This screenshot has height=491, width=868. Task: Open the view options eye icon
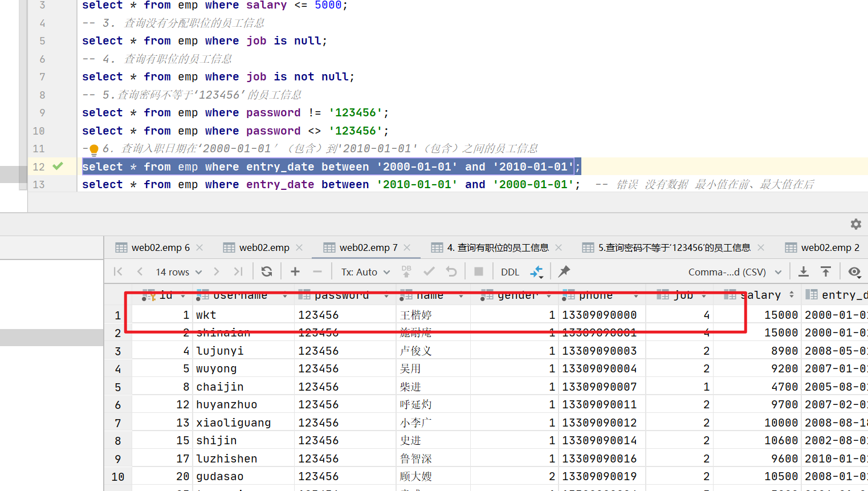pos(854,271)
